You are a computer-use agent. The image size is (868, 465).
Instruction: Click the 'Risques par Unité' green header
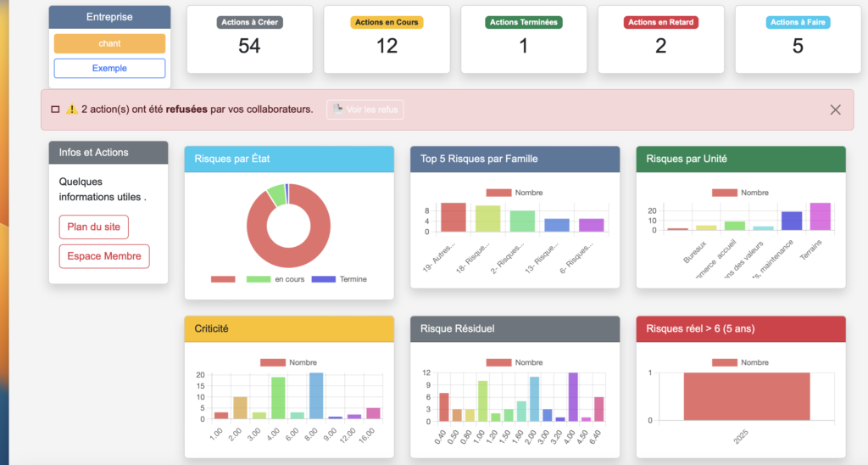741,159
